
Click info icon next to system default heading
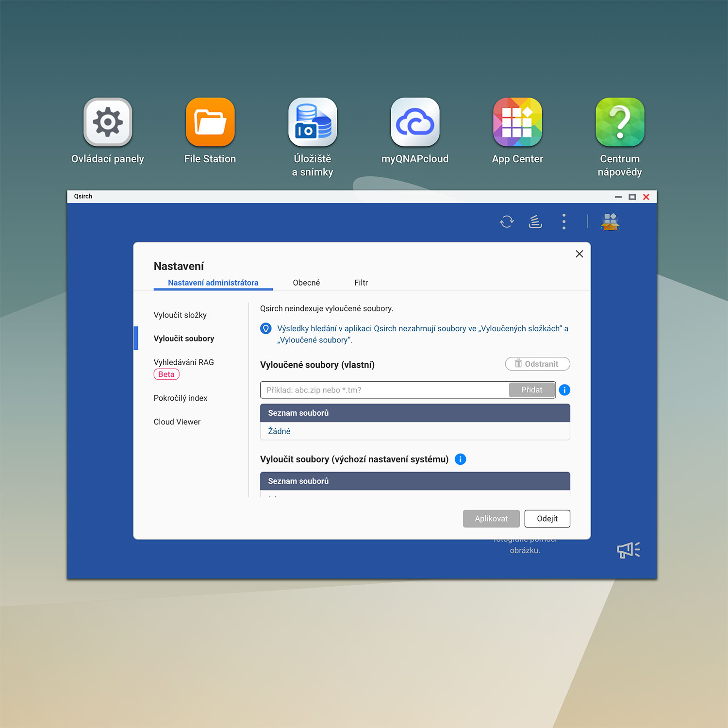(460, 459)
